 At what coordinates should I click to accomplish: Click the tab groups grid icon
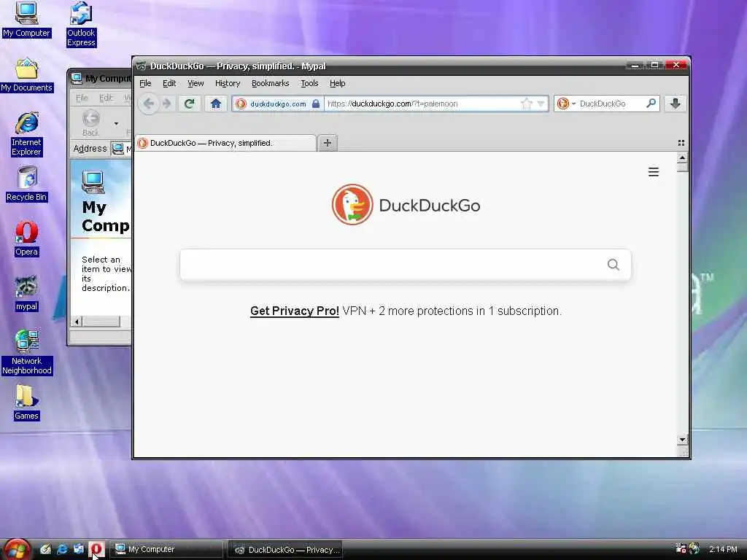point(681,143)
